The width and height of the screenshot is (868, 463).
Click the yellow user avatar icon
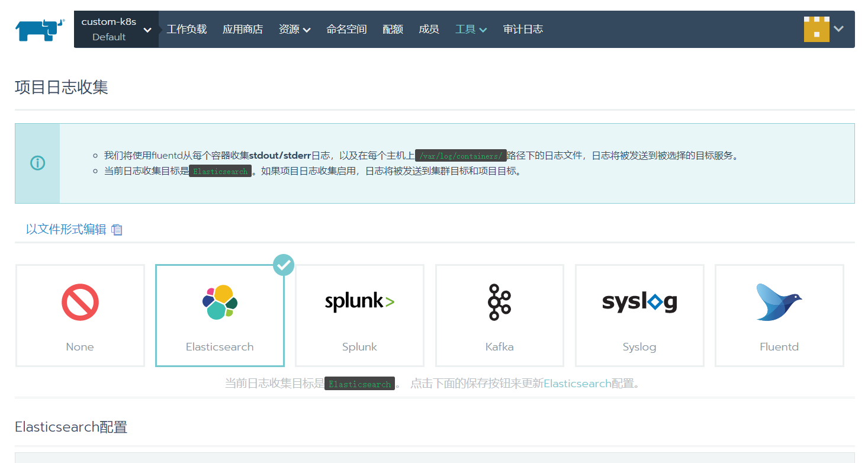[816, 29]
